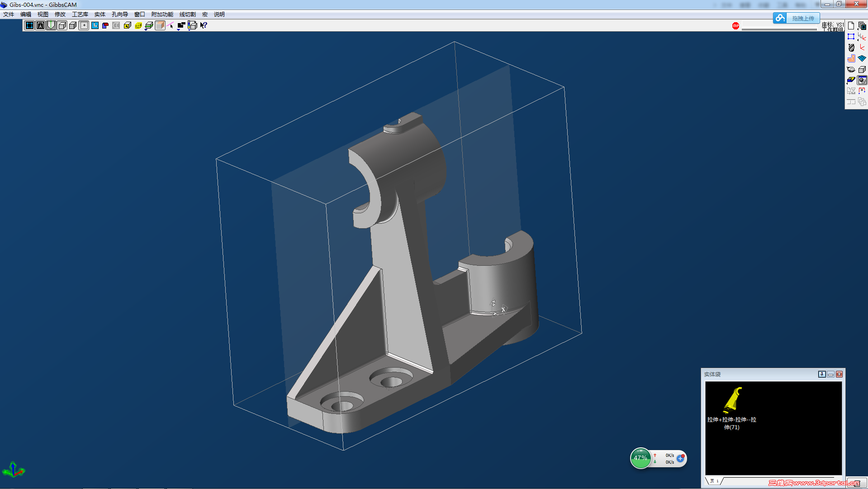Select the yellow solid thumbnail in 实体袋
This screenshot has width=868, height=489.
coord(733,400)
